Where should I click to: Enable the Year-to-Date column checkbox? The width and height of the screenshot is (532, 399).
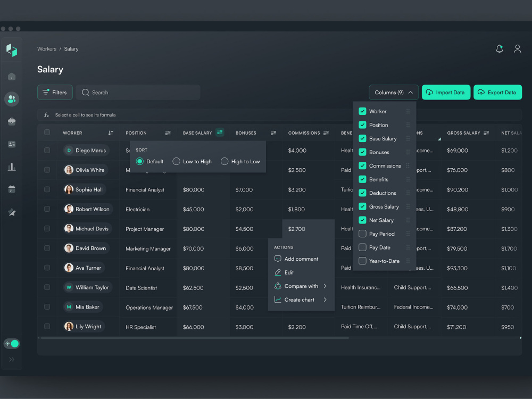(x=362, y=261)
